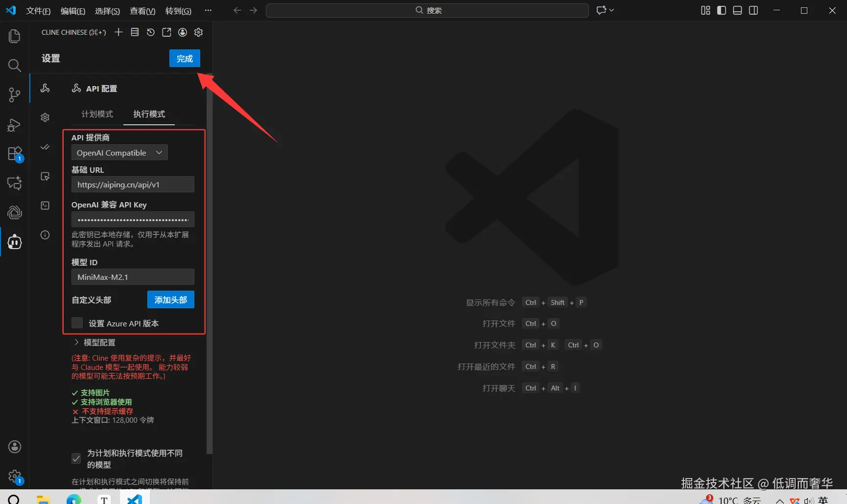Open the Accounts menu in activity bar
Screen dimensions: 847x504
point(15,447)
